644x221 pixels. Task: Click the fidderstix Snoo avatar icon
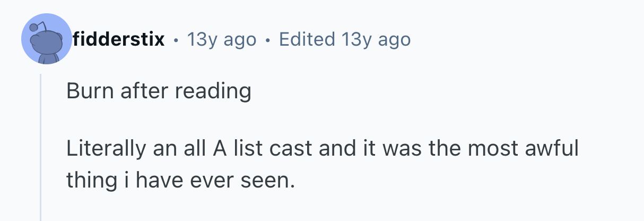pos(47,40)
